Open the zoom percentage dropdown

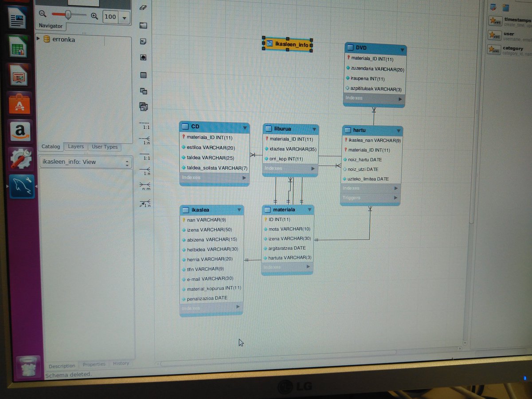(124, 18)
